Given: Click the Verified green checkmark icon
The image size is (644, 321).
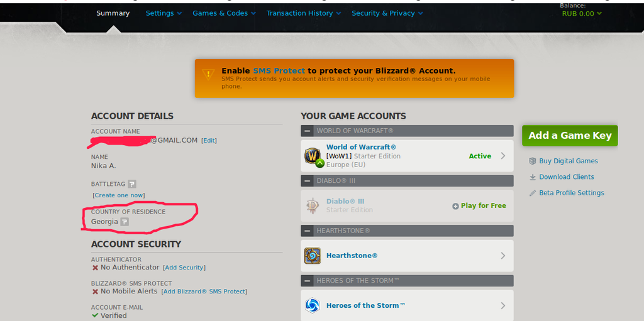Looking at the screenshot, I should (96, 315).
